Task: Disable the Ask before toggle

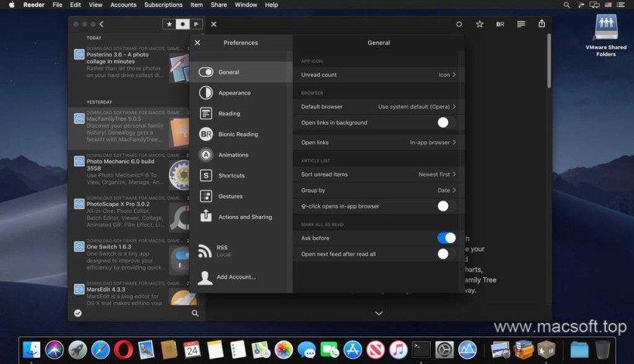Action: pyautogui.click(x=446, y=238)
